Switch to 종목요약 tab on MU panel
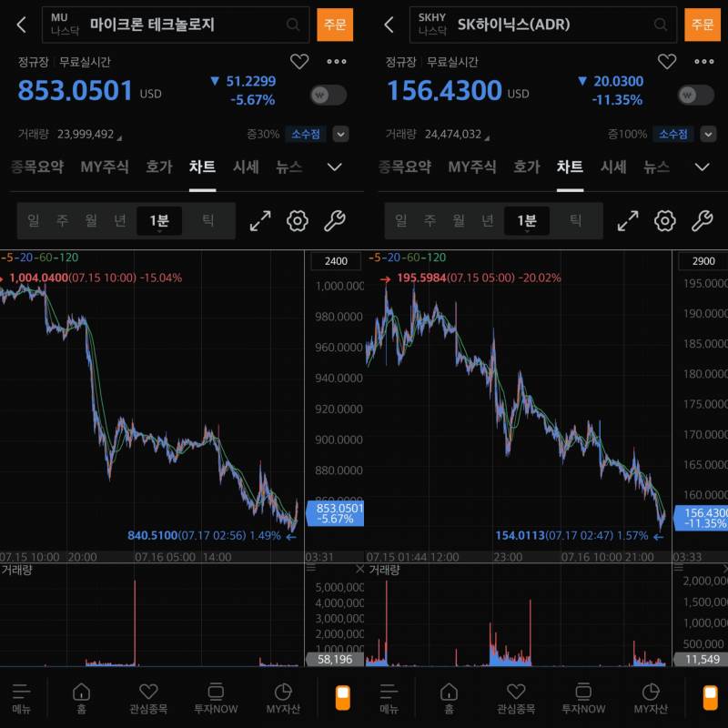728x728 pixels. [37, 167]
